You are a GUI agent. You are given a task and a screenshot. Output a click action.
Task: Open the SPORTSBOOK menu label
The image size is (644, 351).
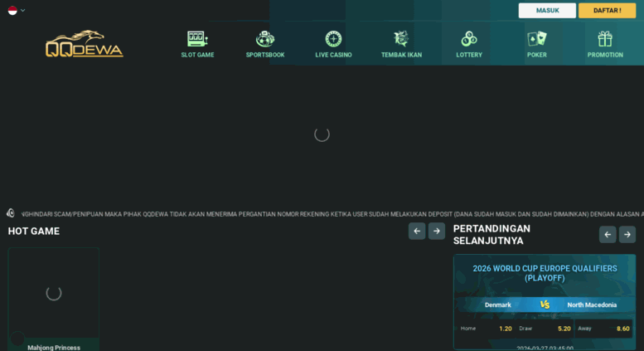pos(265,55)
